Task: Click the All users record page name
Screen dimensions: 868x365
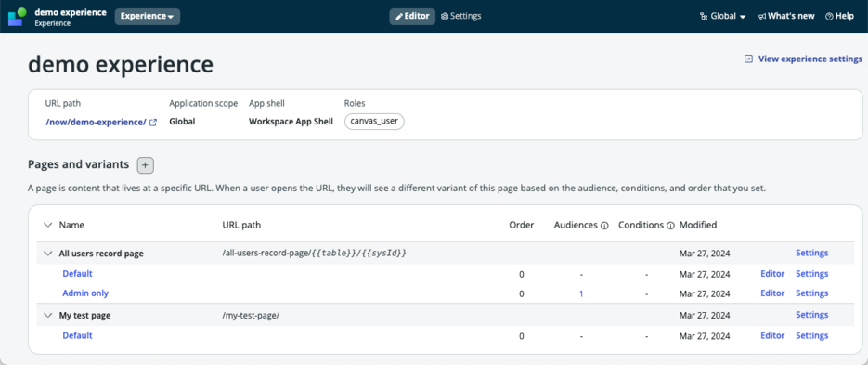Action: click(x=101, y=254)
